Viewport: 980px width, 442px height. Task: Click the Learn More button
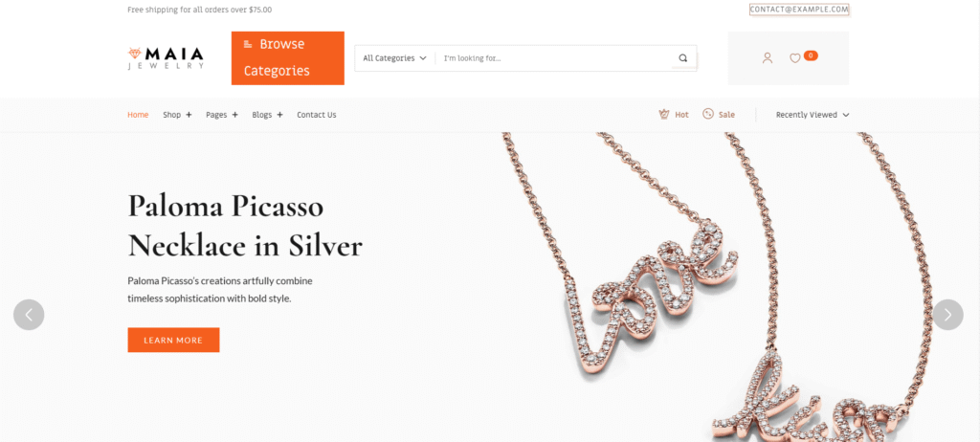point(173,340)
